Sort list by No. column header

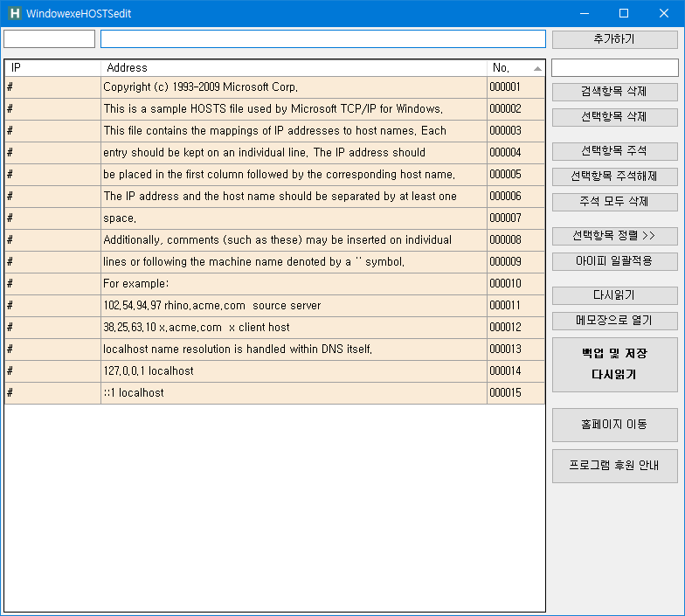pyautogui.click(x=515, y=68)
